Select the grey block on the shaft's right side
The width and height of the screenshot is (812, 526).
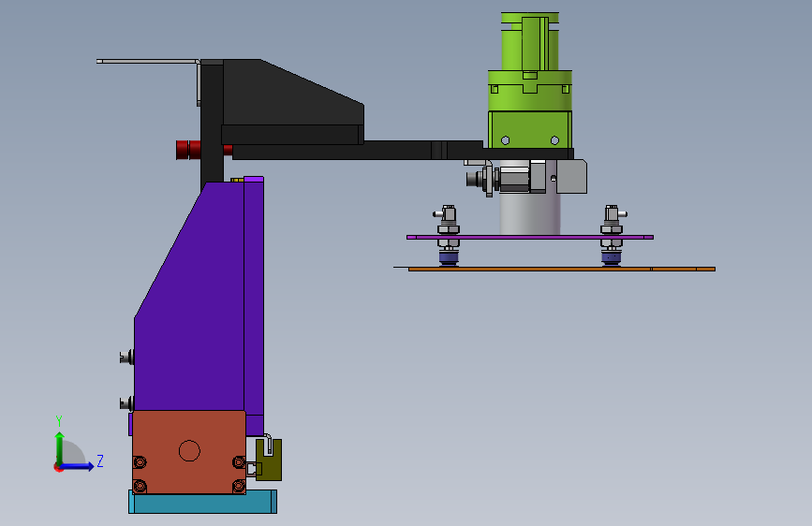[x=571, y=177]
